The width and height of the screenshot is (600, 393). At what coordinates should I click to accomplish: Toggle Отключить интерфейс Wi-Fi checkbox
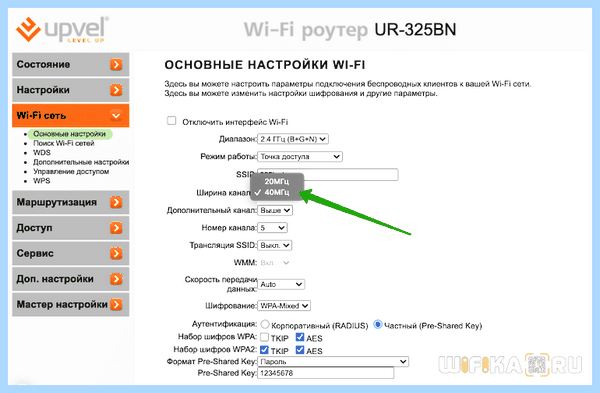(x=171, y=121)
